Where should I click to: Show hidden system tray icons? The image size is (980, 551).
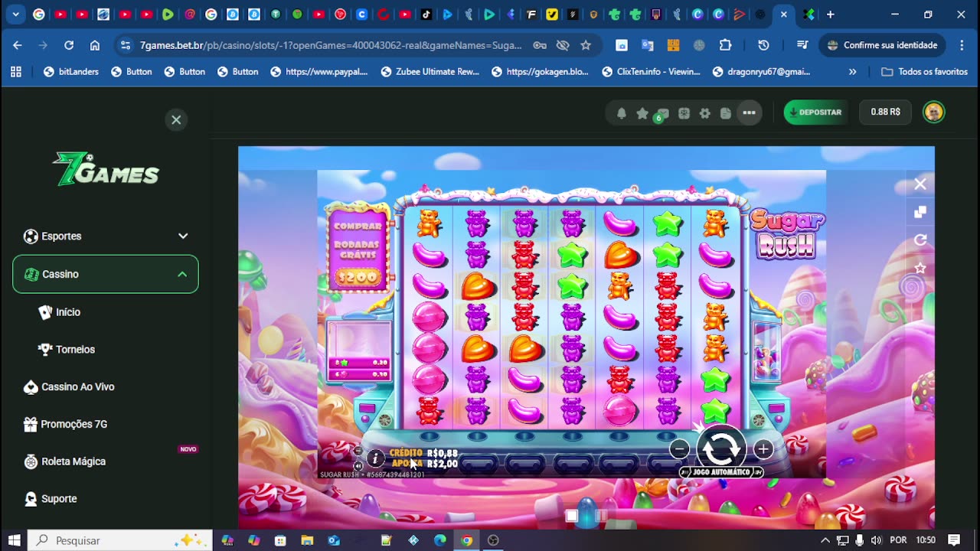click(x=825, y=540)
